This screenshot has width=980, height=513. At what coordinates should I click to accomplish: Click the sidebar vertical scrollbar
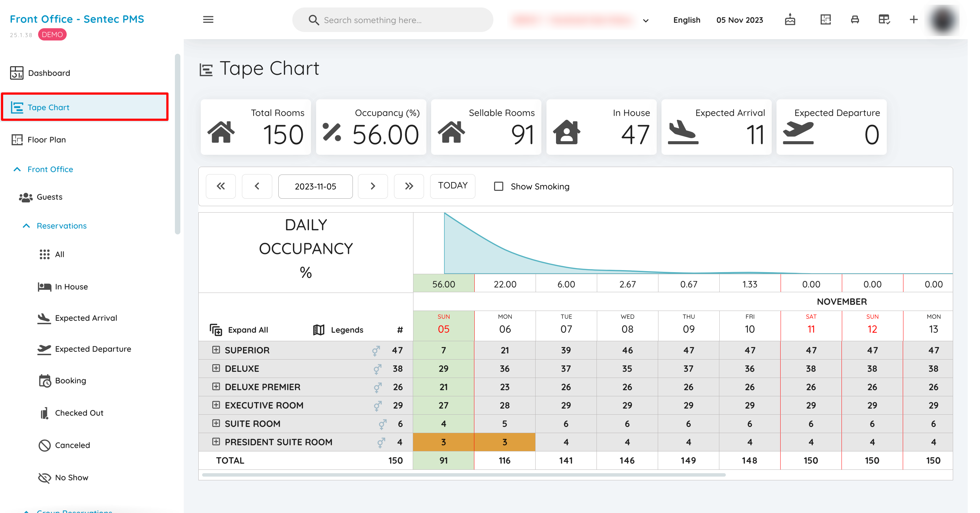coord(177,144)
